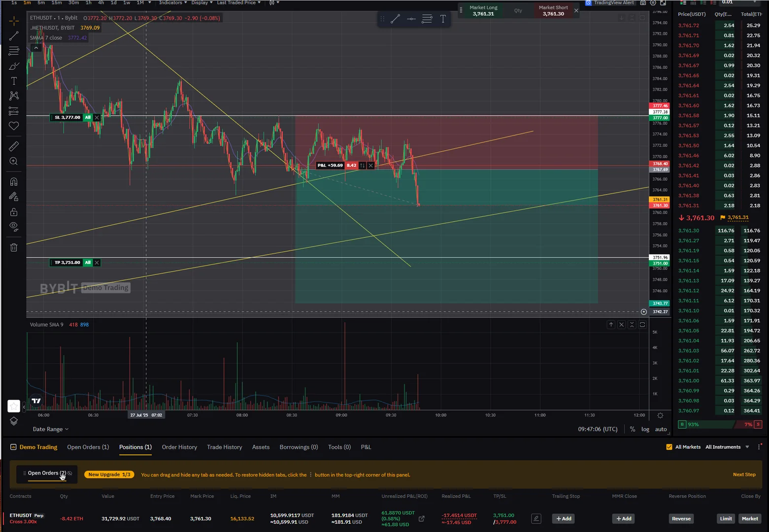The height and width of the screenshot is (532, 769).
Task: Click the TradingView logo on chart
Action: 36,401
